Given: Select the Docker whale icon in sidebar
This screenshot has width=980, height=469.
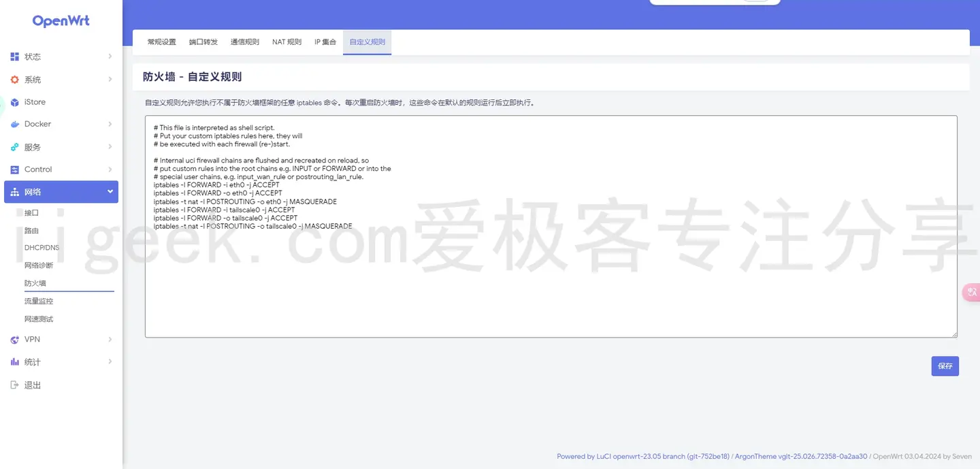Looking at the screenshot, I should click(x=16, y=124).
